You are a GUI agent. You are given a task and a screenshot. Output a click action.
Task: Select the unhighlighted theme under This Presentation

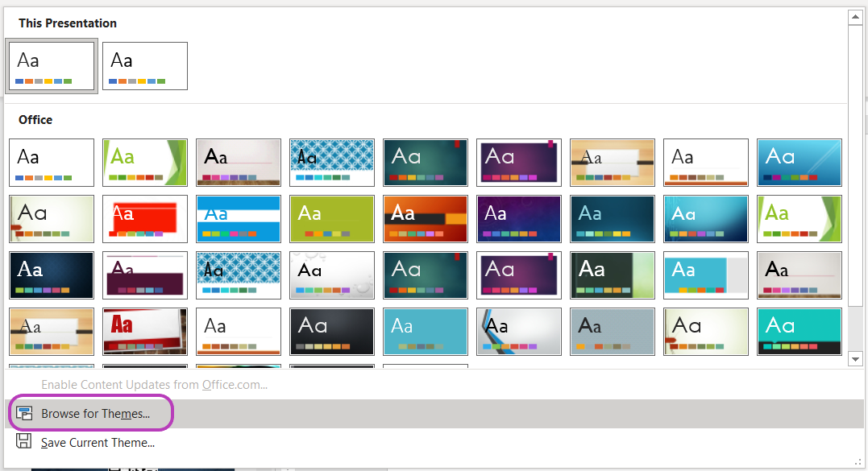[x=145, y=66]
